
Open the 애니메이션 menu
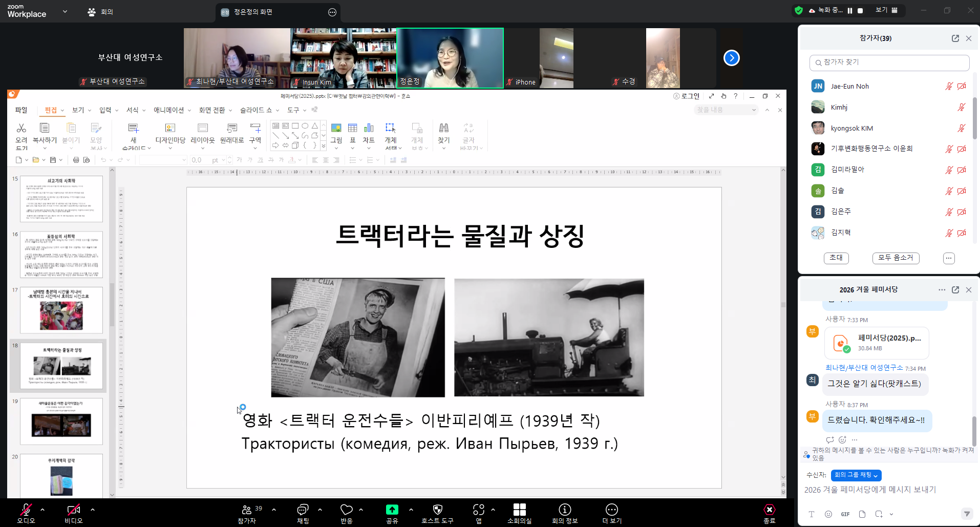click(x=169, y=110)
